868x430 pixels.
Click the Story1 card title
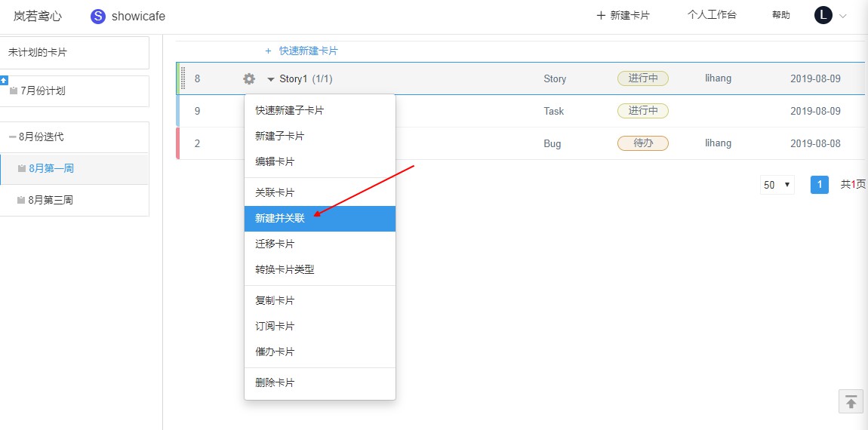294,79
